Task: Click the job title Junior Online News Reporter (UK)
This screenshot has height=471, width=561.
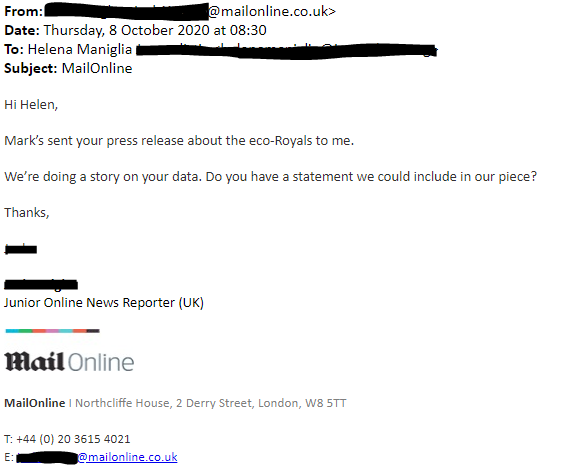Action: point(104,303)
